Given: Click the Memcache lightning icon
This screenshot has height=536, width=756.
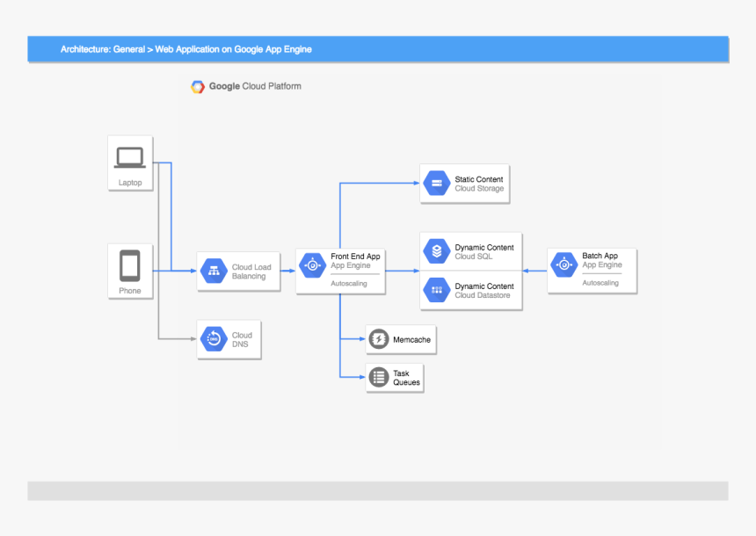Looking at the screenshot, I should tap(378, 339).
